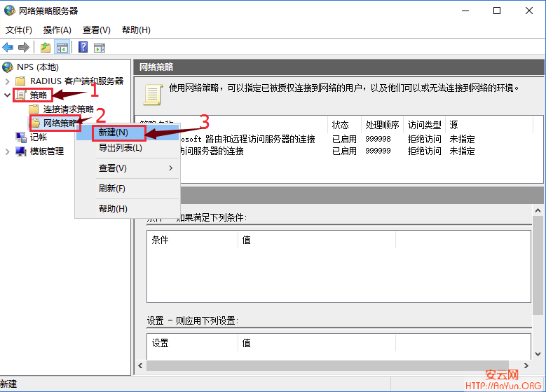Click the Up one level folder icon

46,48
